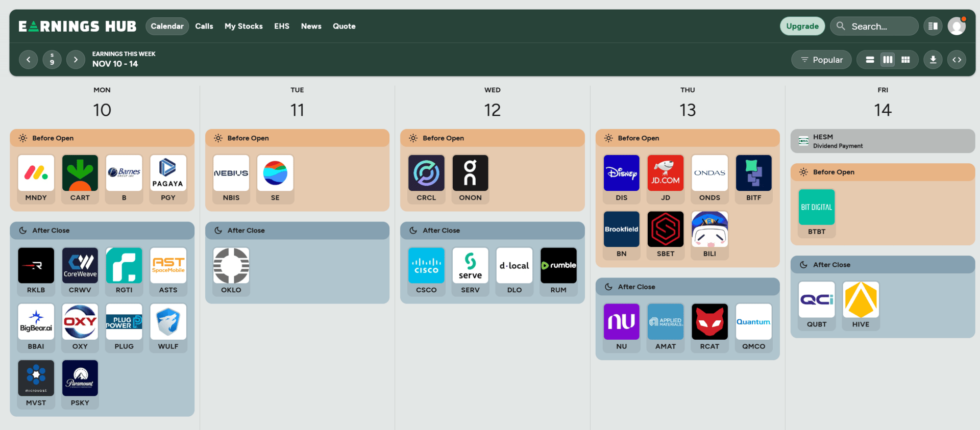980x430 pixels.
Task: Select the HIVE stock tile
Action: point(861,306)
